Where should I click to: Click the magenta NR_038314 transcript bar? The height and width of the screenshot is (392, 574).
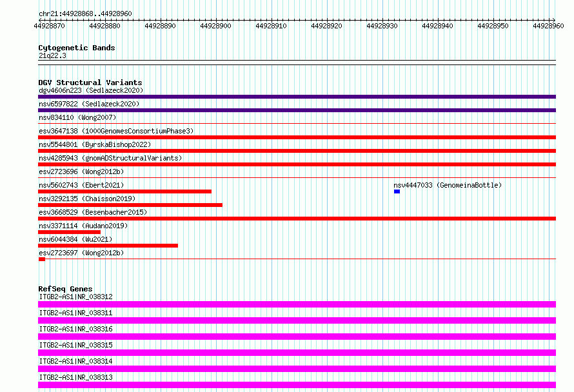click(x=297, y=369)
